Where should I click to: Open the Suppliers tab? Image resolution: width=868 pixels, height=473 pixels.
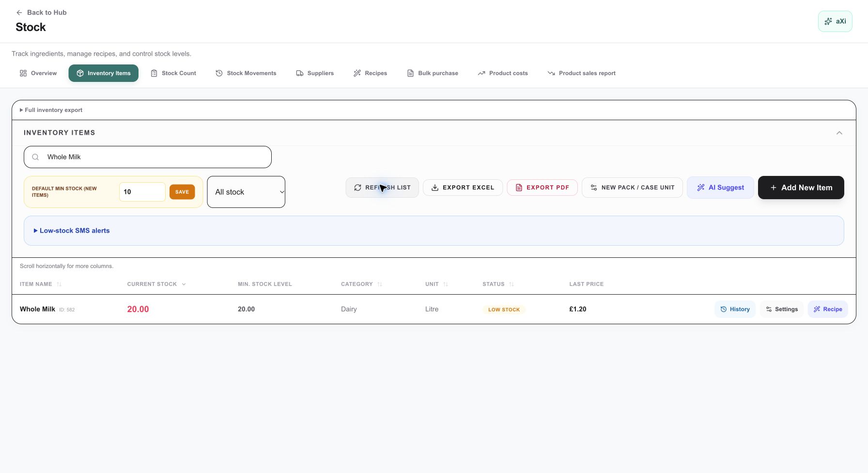(315, 73)
